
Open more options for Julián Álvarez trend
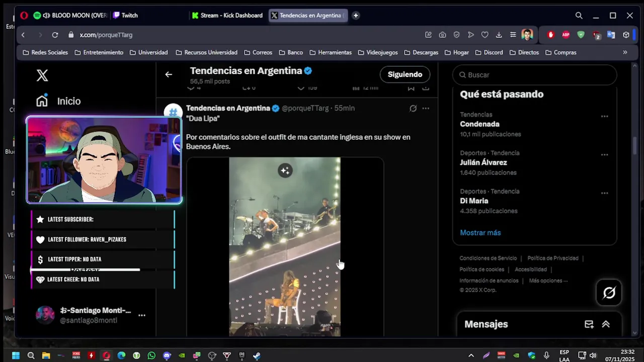coord(604,154)
